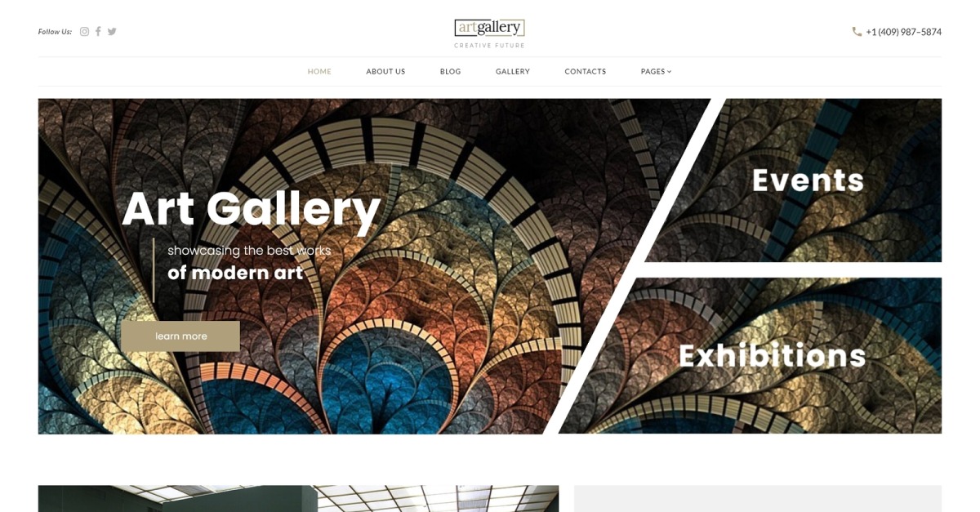This screenshot has width=980, height=512.
Task: Open the Exhibitions banner
Action: (x=773, y=356)
